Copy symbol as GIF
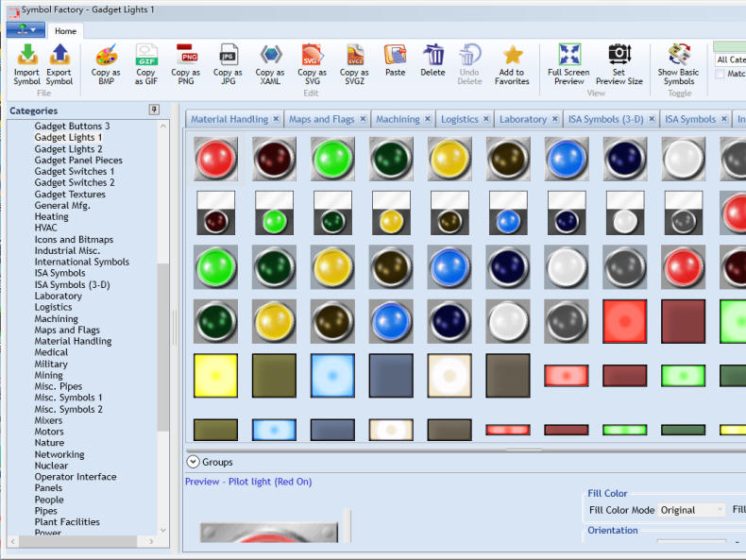The height and width of the screenshot is (560, 746). pos(146,64)
